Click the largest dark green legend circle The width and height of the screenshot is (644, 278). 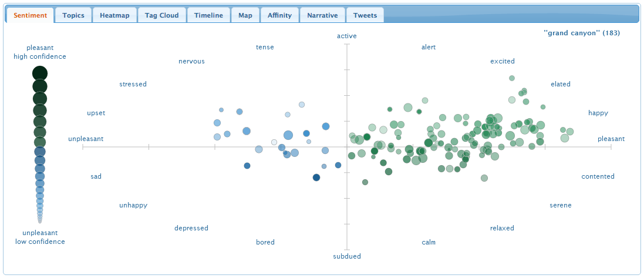[x=40, y=73]
